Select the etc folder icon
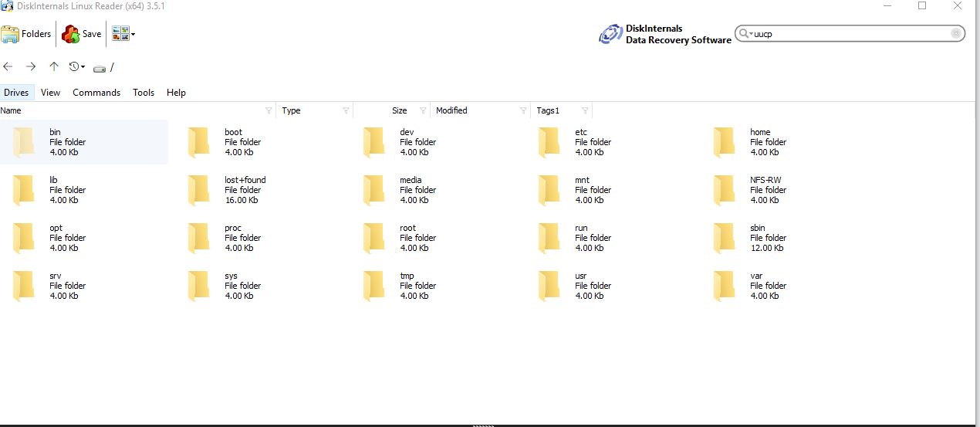The height and width of the screenshot is (427, 980). click(549, 142)
